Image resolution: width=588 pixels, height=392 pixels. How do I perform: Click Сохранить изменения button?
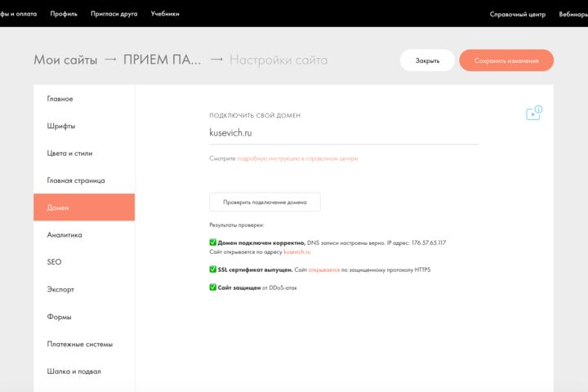point(506,60)
